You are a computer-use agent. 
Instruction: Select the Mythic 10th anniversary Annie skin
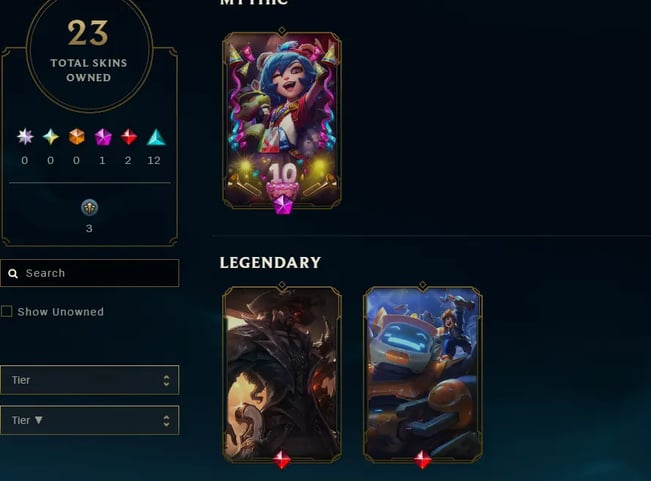[x=282, y=120]
